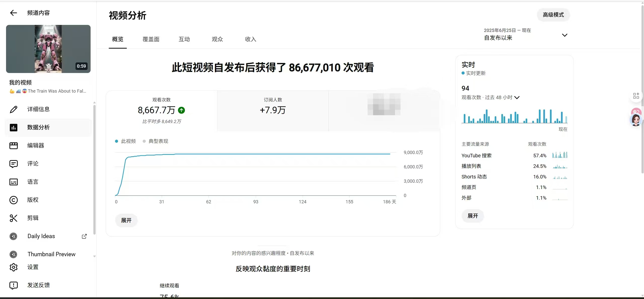644x299 pixels.
Task: Open the 编辑器 panel icon
Action: click(14, 145)
